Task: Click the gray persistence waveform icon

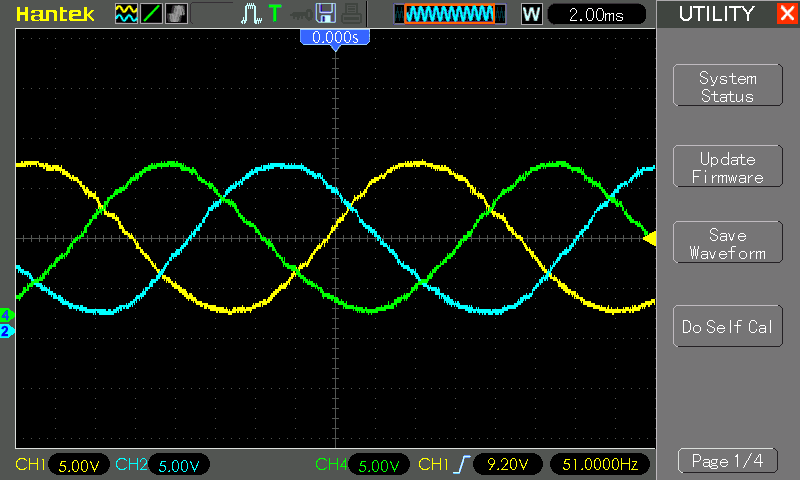Action: coord(176,14)
